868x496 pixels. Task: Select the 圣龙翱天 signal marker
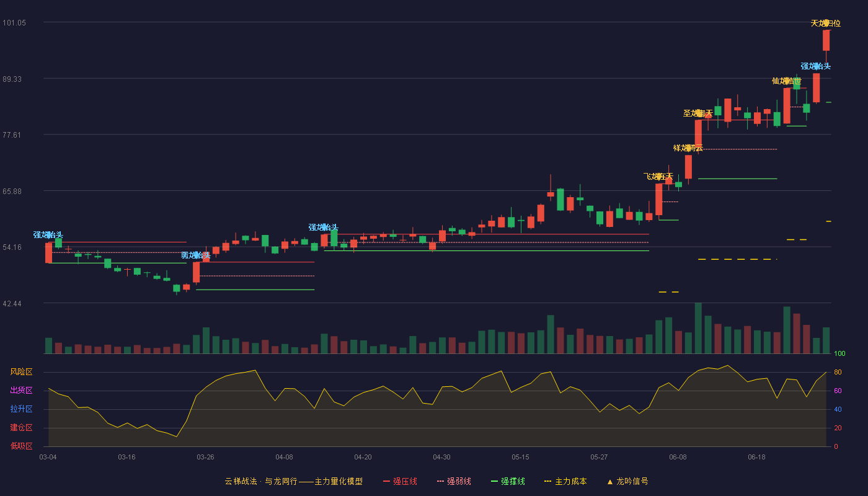point(698,113)
